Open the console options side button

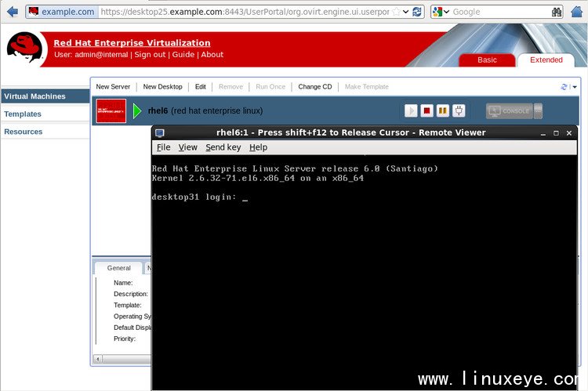coord(538,111)
